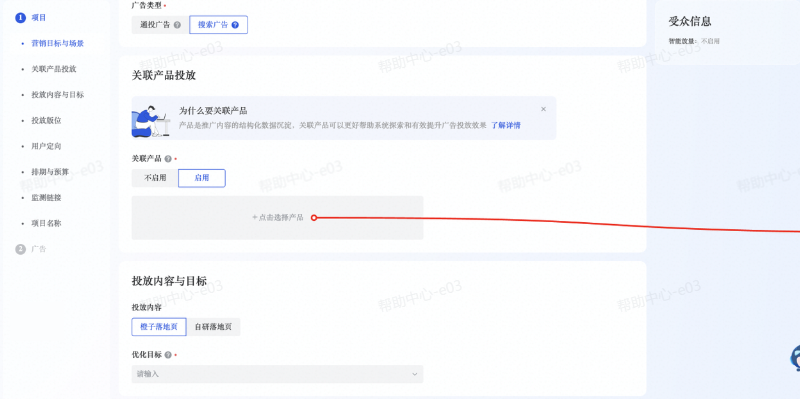Select 启用 for 关联产品
Image resolution: width=800 pixels, height=399 pixels.
tap(202, 178)
